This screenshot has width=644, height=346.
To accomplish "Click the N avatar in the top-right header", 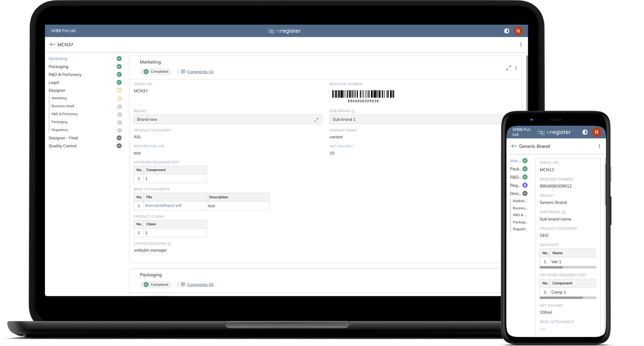I will pos(518,31).
